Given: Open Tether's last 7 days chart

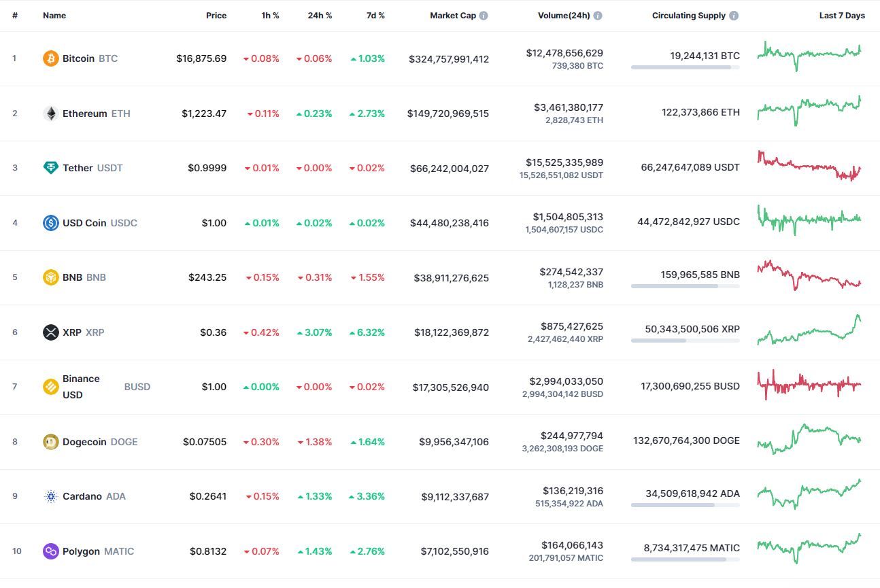Looking at the screenshot, I should 809,166.
